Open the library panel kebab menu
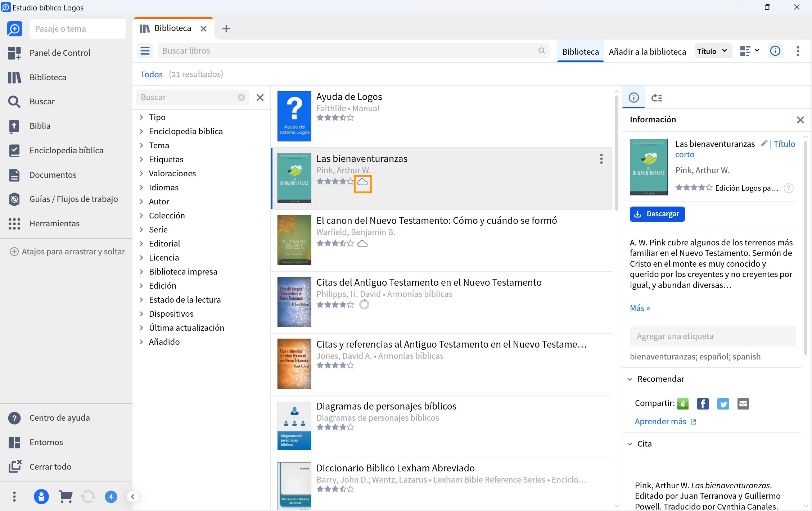Viewport: 812px width, 511px height. click(798, 51)
